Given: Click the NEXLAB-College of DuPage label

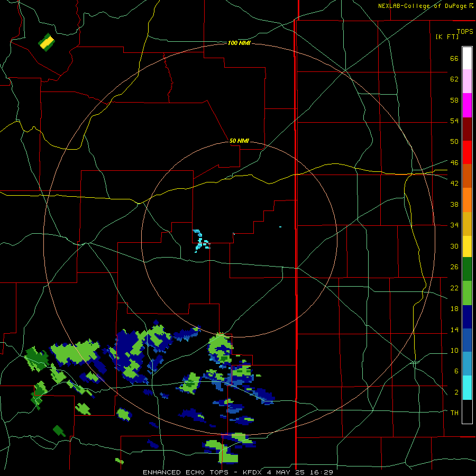Looking at the screenshot, I should click(425, 6).
